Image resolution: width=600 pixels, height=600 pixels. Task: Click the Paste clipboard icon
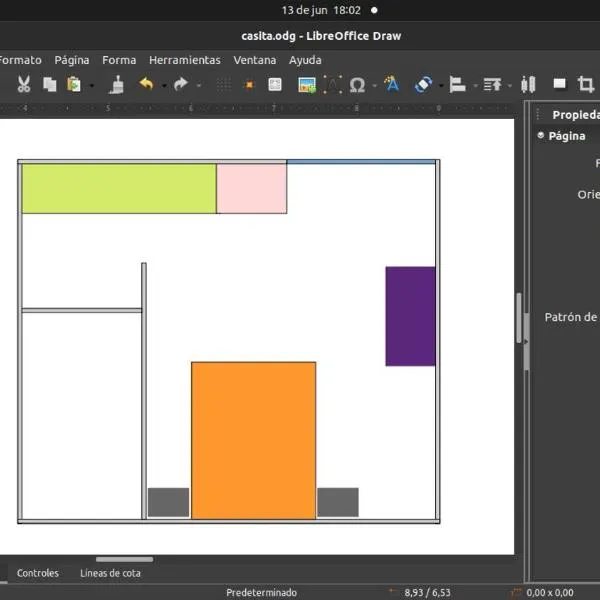(x=74, y=85)
